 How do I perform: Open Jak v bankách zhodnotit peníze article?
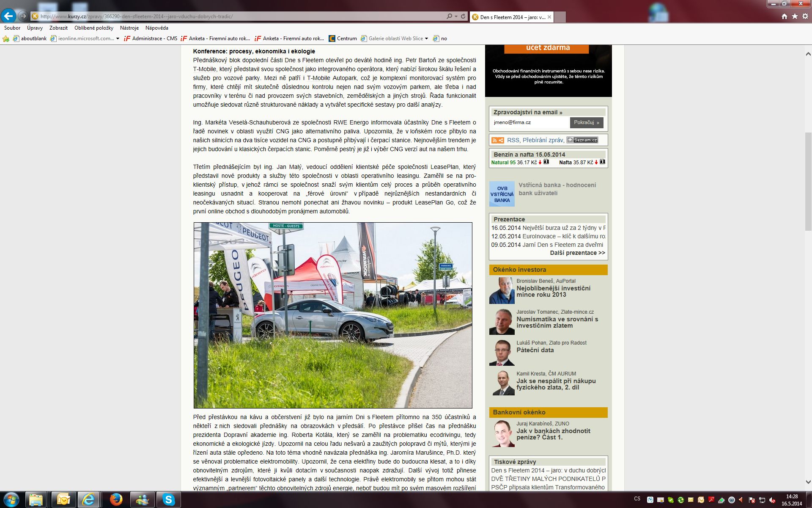[553, 434]
